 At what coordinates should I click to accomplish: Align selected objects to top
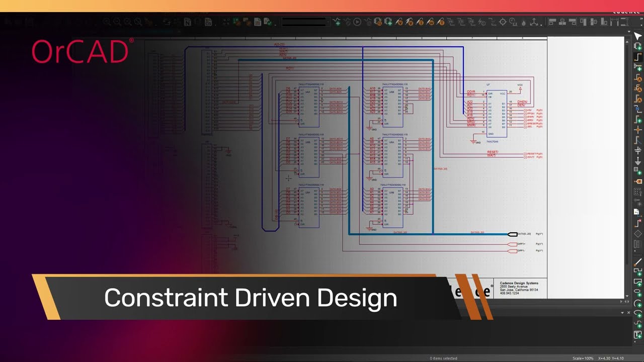584,22
